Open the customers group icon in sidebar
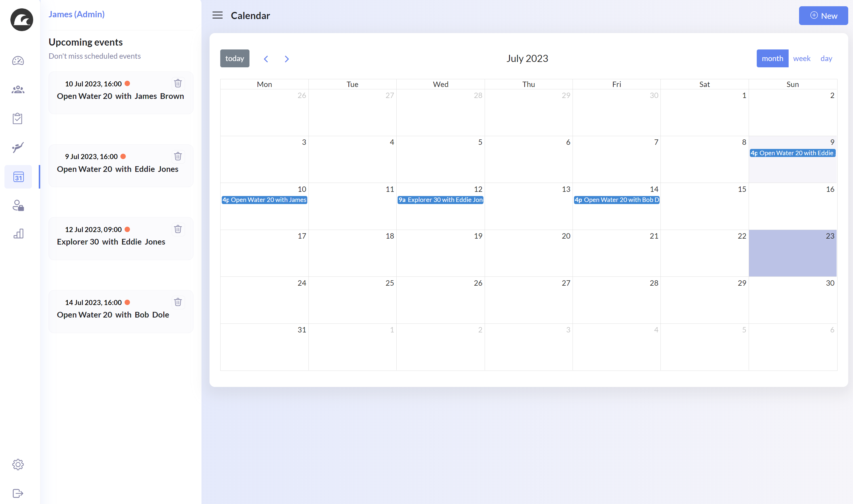 point(18,90)
